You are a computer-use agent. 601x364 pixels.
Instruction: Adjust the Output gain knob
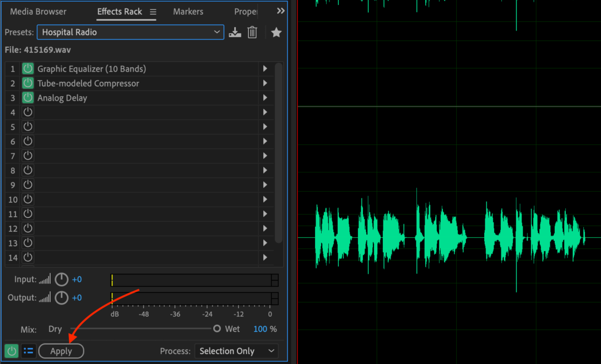[61, 298]
